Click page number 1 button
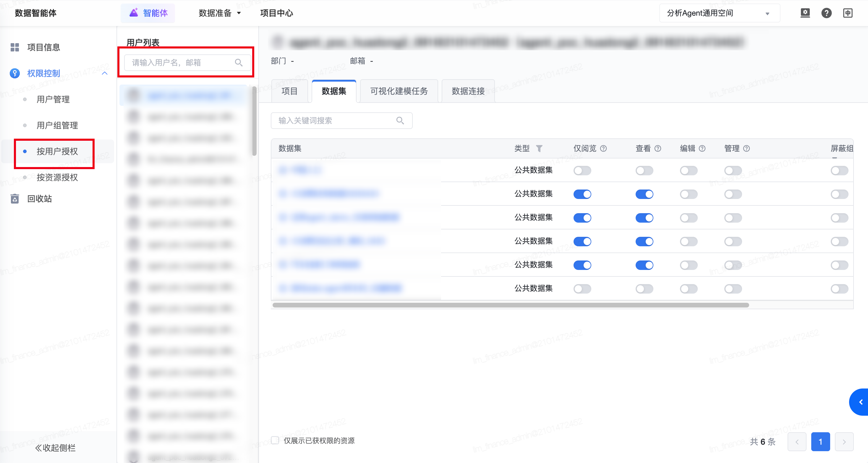 (x=820, y=442)
